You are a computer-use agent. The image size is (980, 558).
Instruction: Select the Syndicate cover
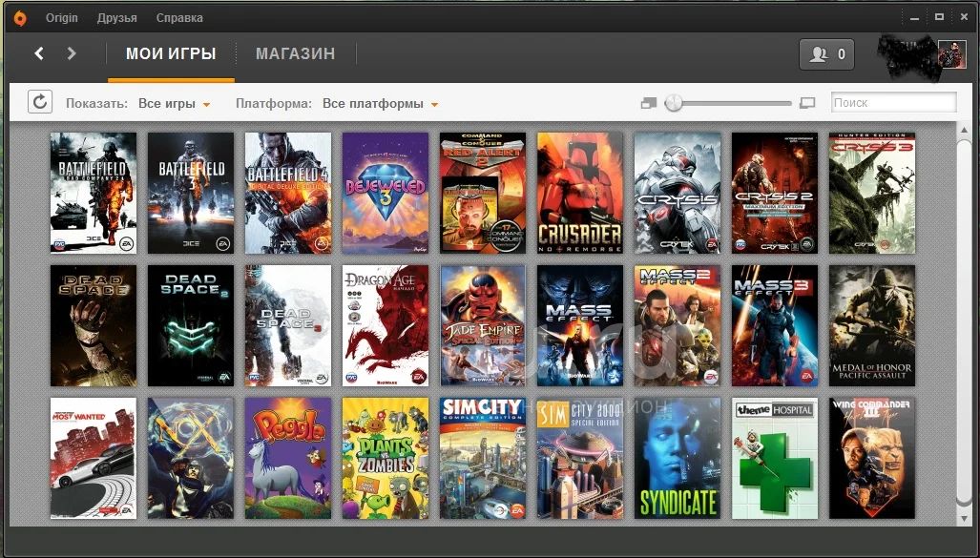[x=678, y=458]
